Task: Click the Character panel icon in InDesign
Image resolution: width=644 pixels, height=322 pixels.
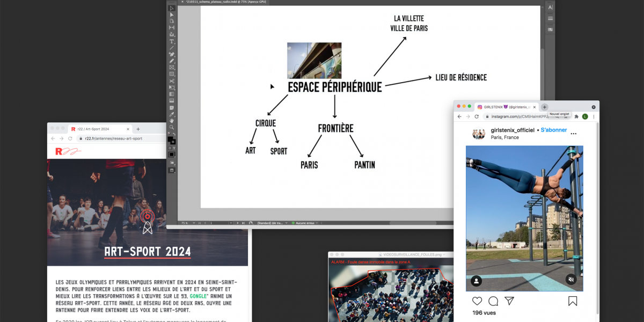Action: click(x=551, y=8)
